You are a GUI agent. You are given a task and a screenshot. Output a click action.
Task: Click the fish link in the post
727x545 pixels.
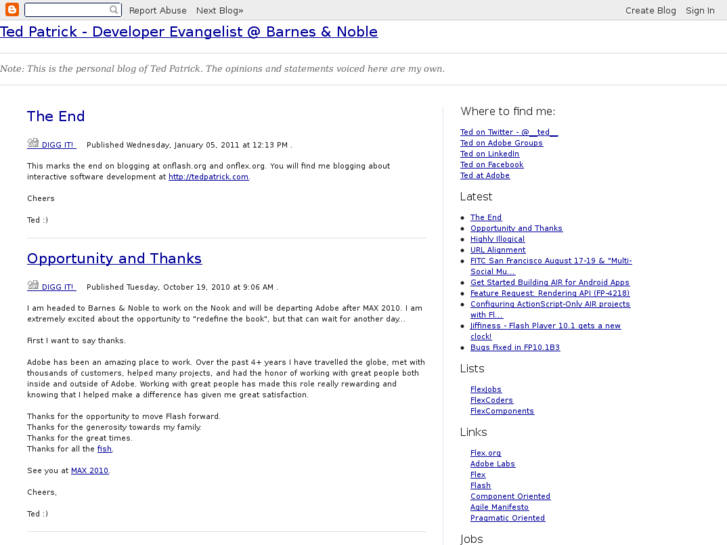(x=104, y=449)
